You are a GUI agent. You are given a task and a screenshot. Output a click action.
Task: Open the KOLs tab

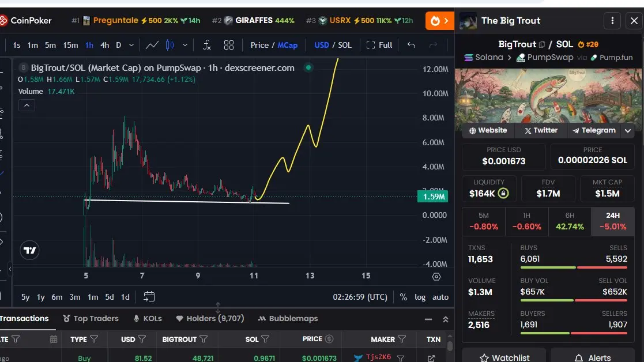(x=148, y=319)
